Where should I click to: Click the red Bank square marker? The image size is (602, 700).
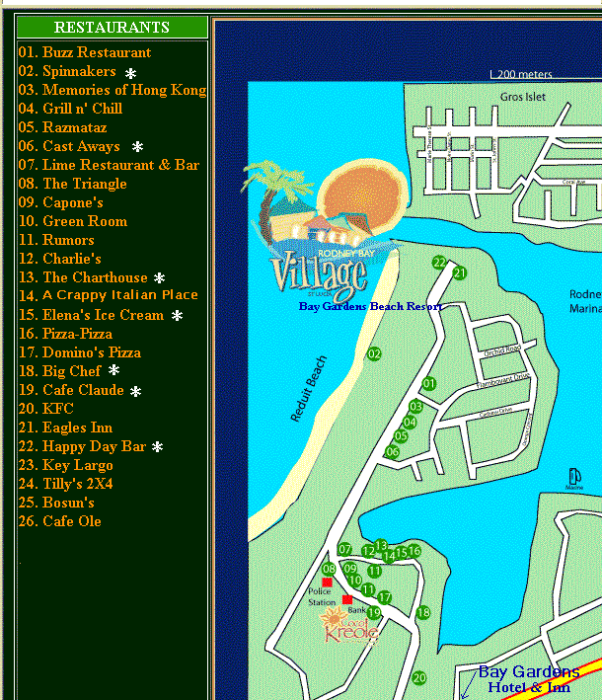click(x=347, y=599)
